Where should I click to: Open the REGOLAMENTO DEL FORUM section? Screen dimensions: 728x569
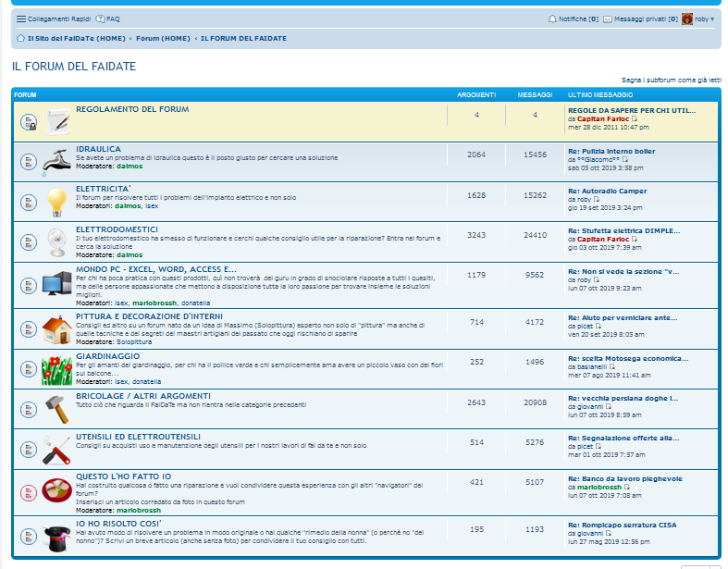pos(132,109)
